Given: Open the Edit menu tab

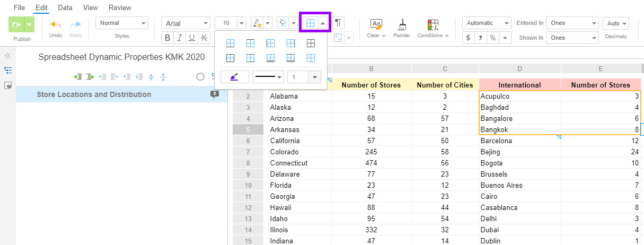Looking at the screenshot, I should click(41, 8).
